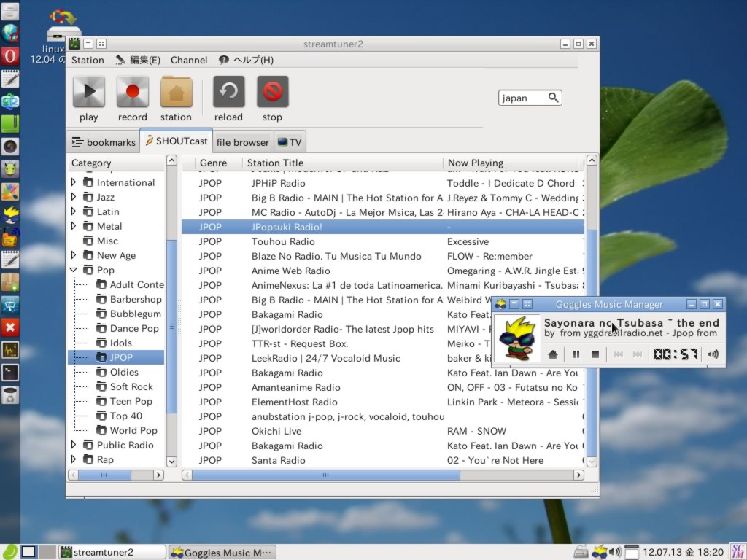Expand the New Age category
This screenshot has width=747, height=560.
[x=74, y=254]
